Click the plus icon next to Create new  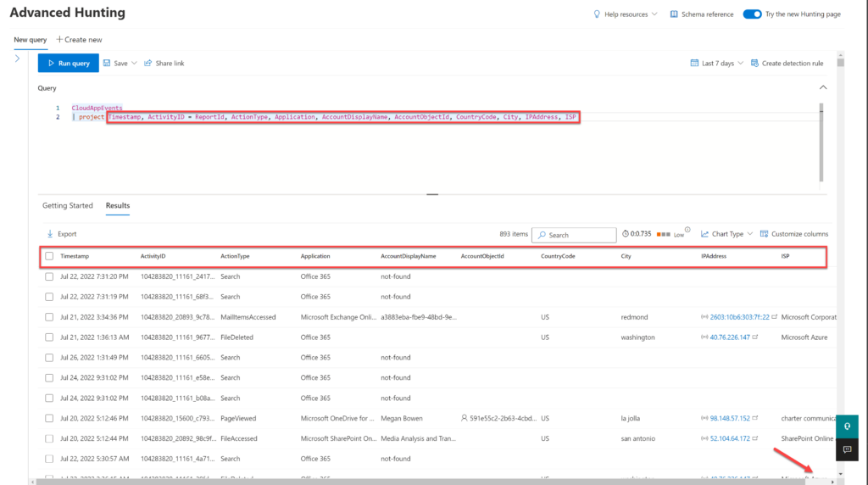[59, 39]
